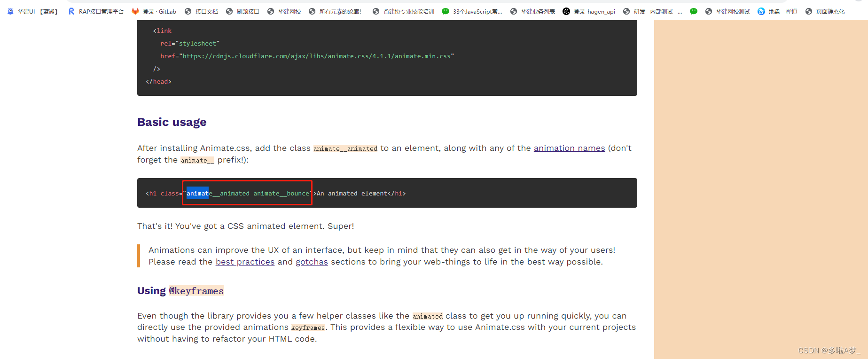Open the RAP接口管理平台 bookmark

click(96, 11)
